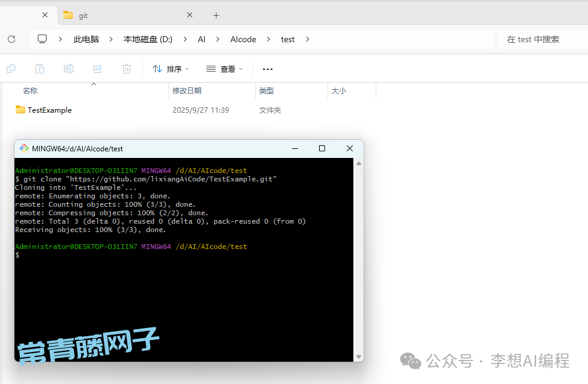Click the Git Bash icon in terminal title bar
588x384 pixels.
(x=24, y=148)
